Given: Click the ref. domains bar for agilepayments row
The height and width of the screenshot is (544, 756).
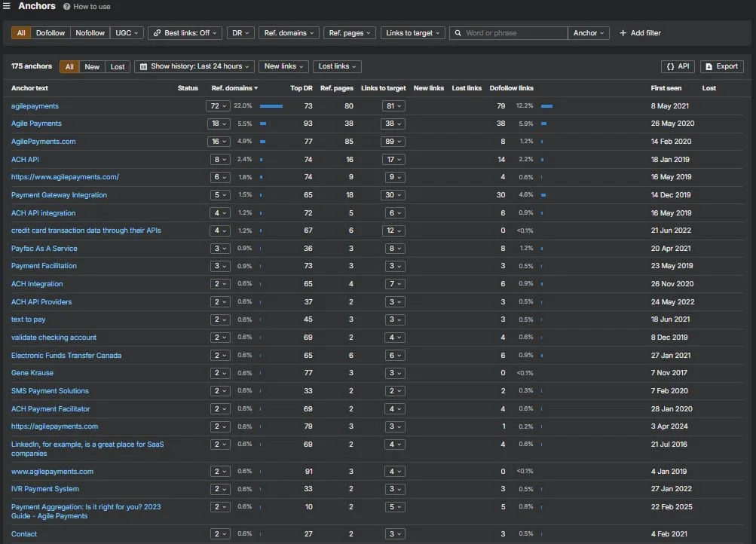Looking at the screenshot, I should tap(271, 106).
